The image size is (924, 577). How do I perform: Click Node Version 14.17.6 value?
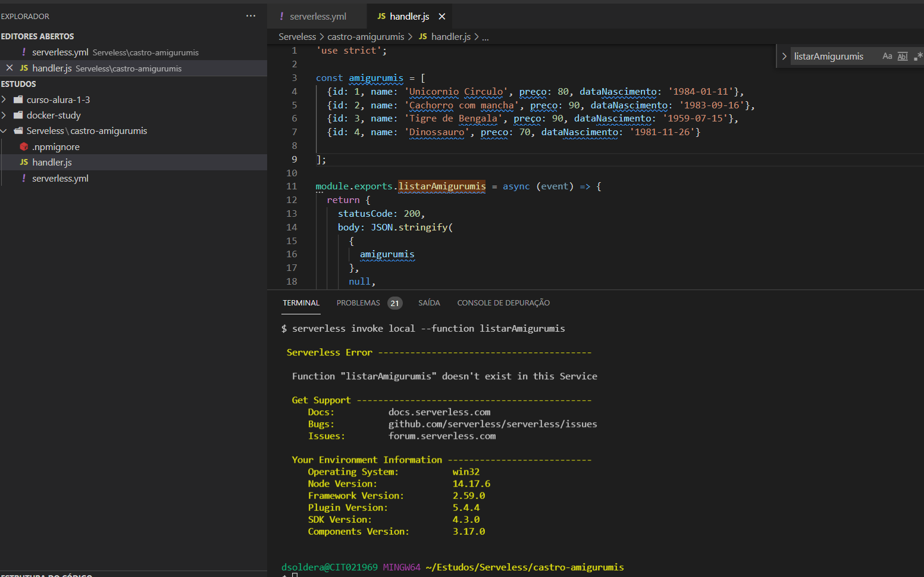pyautogui.click(x=471, y=484)
